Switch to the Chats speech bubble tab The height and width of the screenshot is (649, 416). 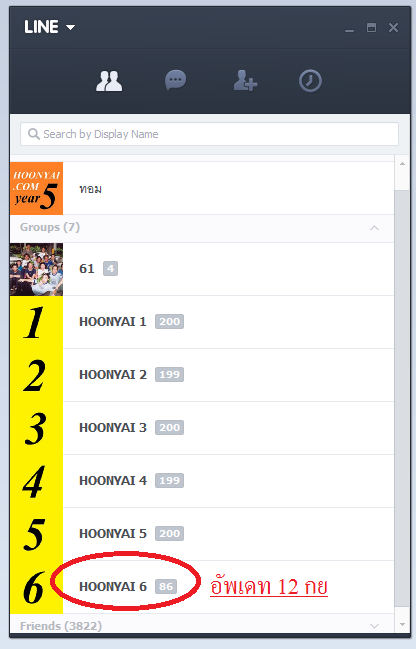[176, 80]
